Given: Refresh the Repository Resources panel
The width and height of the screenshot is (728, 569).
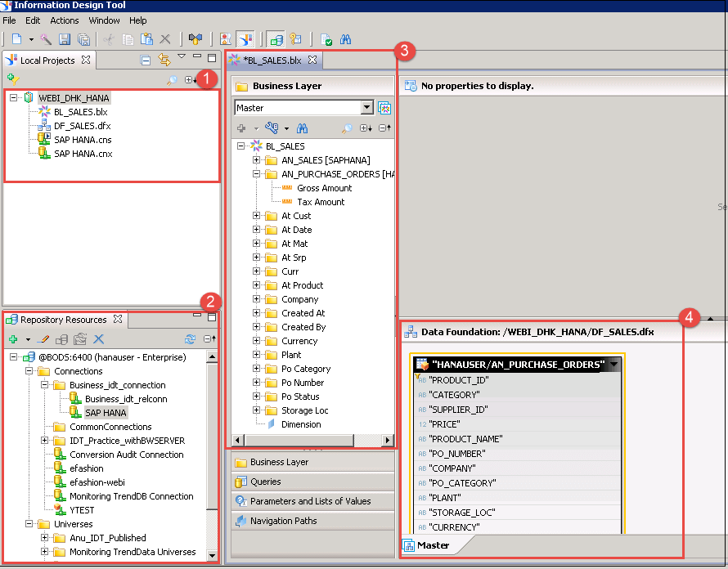Looking at the screenshot, I should (190, 339).
